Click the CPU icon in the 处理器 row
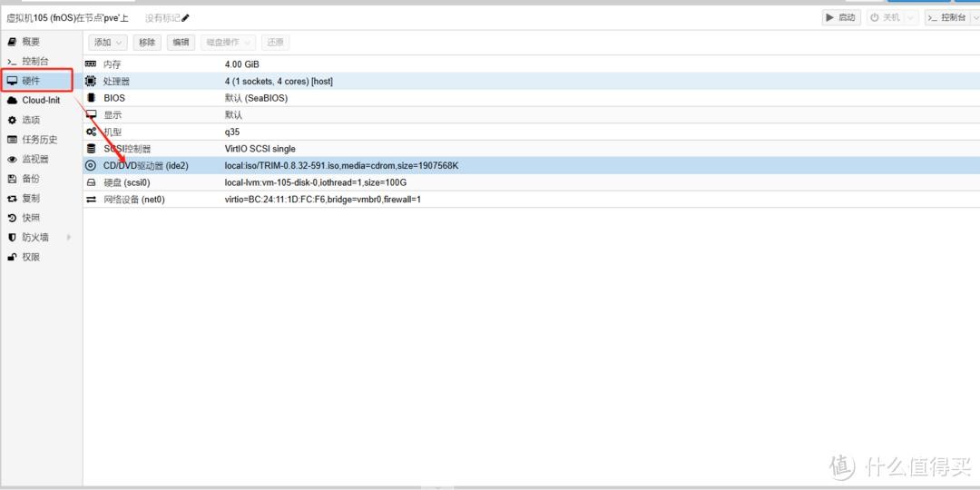The image size is (980, 490). (x=91, y=82)
